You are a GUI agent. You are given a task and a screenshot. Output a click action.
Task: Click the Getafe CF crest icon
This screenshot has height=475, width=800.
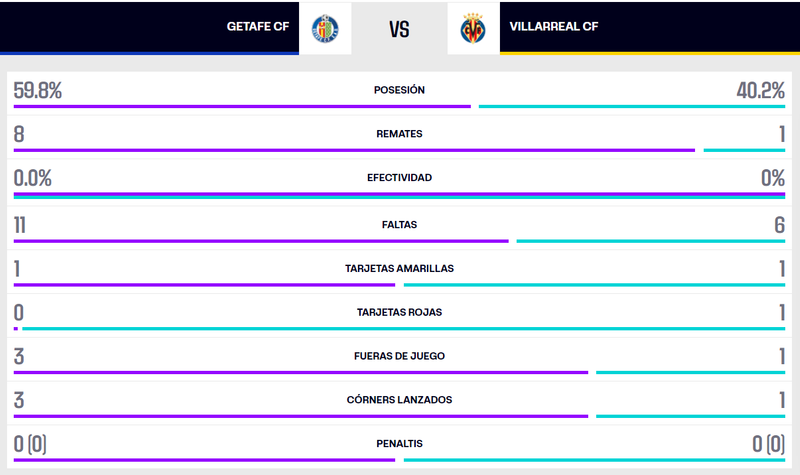[324, 28]
